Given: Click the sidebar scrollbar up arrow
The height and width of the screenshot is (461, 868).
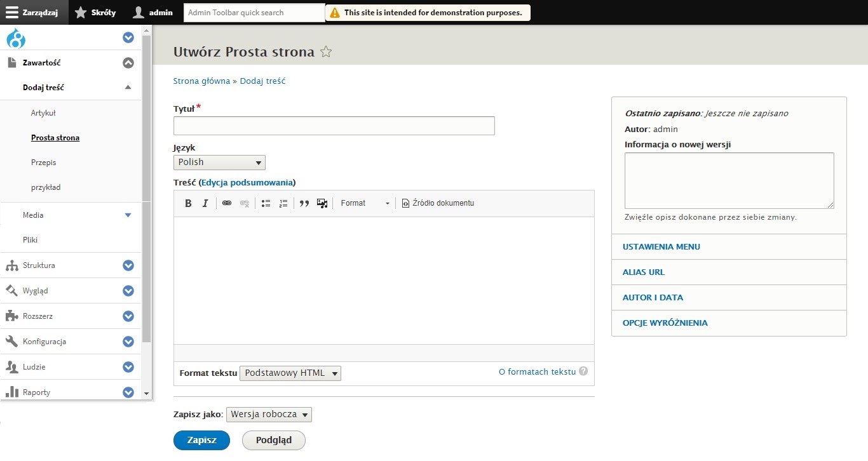Looking at the screenshot, I should [x=146, y=30].
